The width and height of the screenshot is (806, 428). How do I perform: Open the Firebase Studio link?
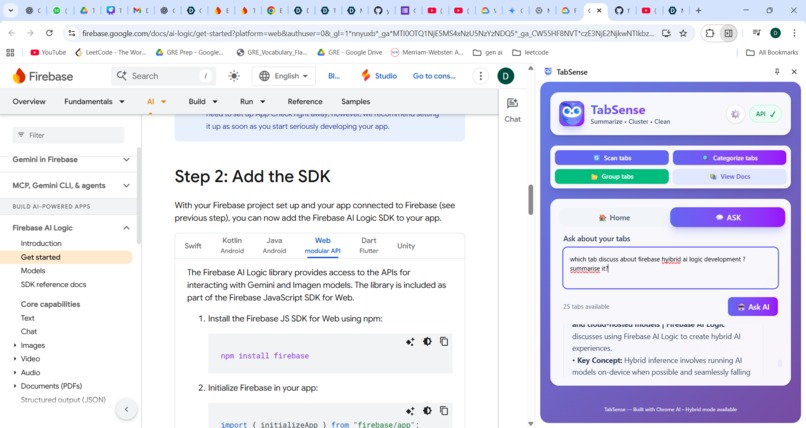click(x=379, y=76)
